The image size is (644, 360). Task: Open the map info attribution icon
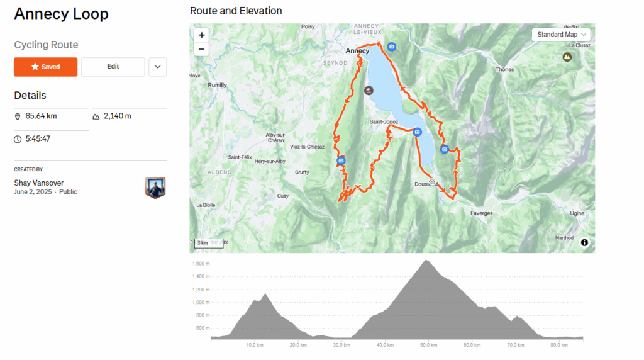(x=584, y=242)
